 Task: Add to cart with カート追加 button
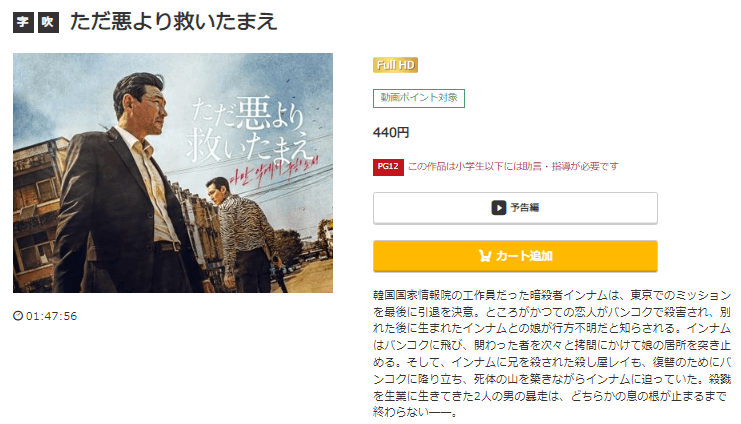coord(515,256)
